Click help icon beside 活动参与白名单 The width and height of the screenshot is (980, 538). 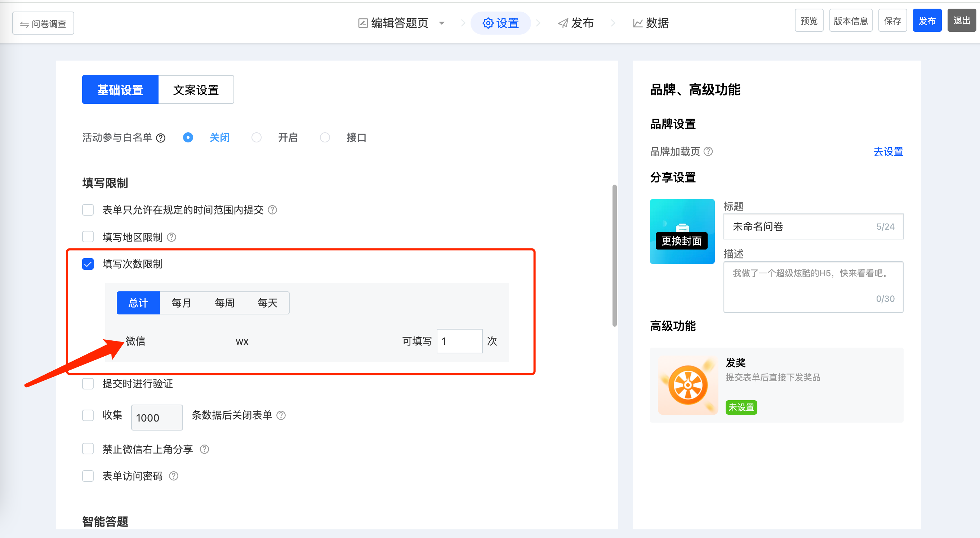(161, 138)
